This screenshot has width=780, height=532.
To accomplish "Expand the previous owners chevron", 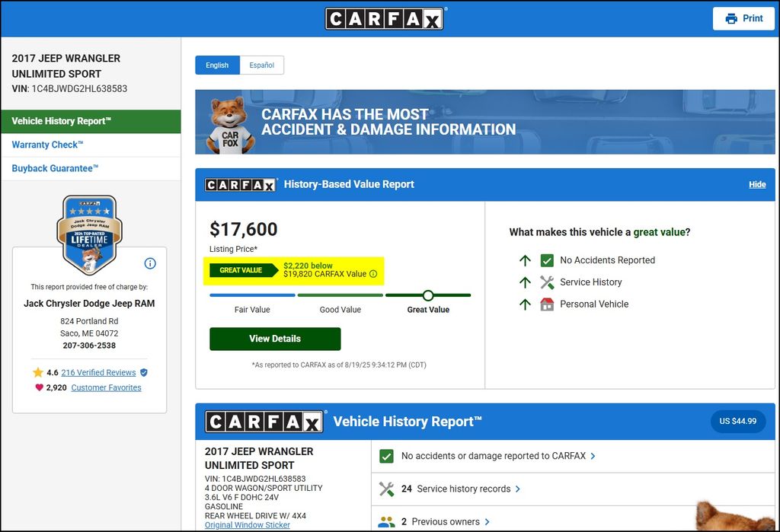I will 487,521.
